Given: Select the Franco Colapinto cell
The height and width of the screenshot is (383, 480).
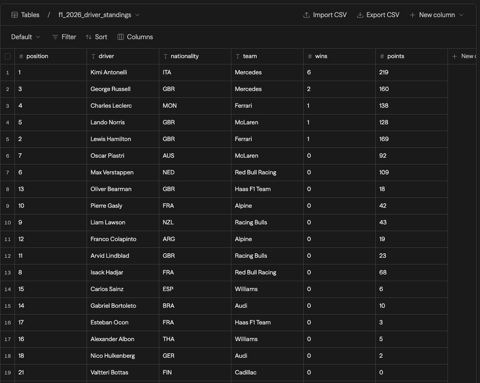Looking at the screenshot, I should [x=123, y=239].
